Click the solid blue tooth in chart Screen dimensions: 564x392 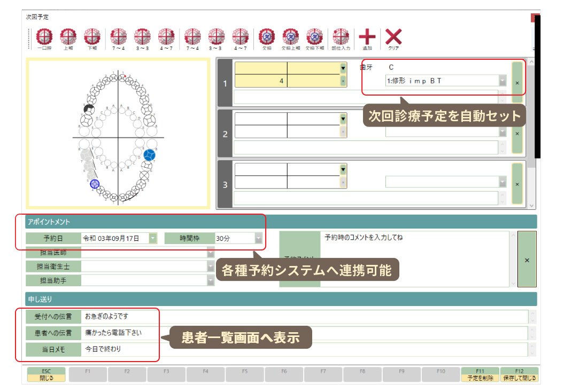[x=150, y=155]
